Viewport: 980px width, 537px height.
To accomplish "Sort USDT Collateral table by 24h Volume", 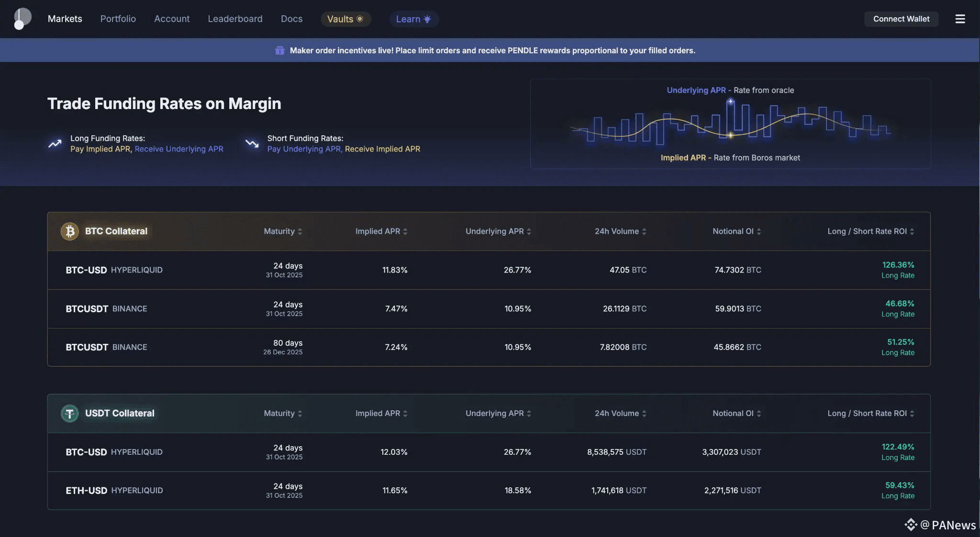I will tap(620, 414).
